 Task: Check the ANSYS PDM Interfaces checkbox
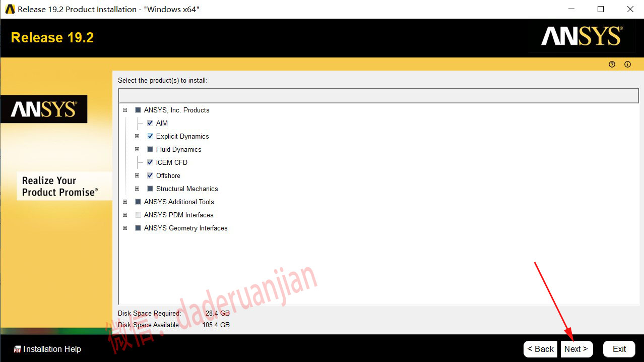[x=138, y=215]
